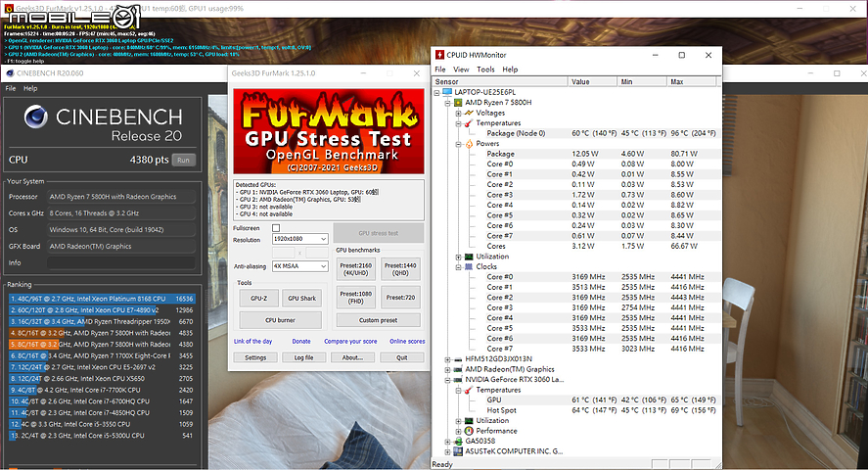This screenshot has height=470, width=868.
Task: Open the Online scores link
Action: (x=407, y=341)
